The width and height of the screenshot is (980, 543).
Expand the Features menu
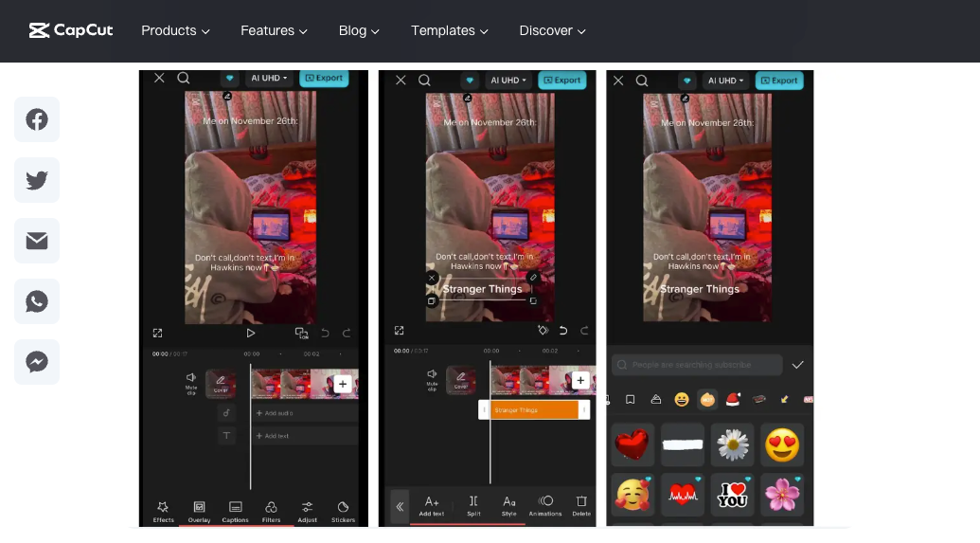[274, 30]
